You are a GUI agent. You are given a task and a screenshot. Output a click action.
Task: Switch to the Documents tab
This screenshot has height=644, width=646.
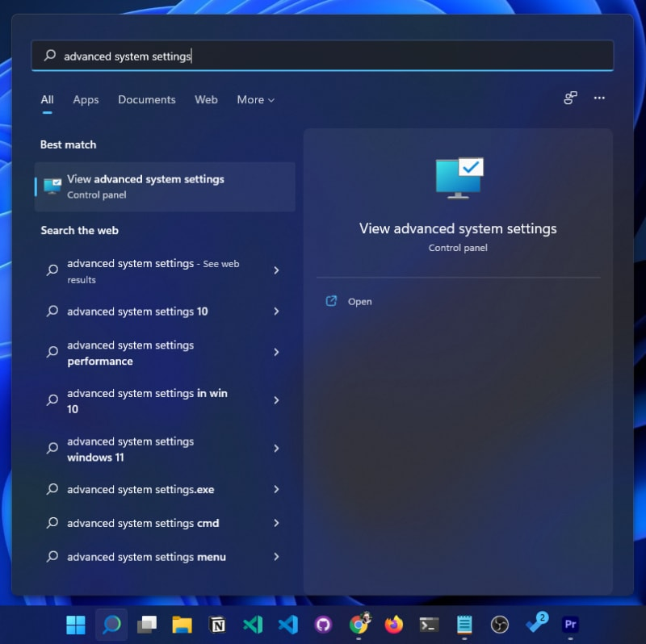[147, 99]
